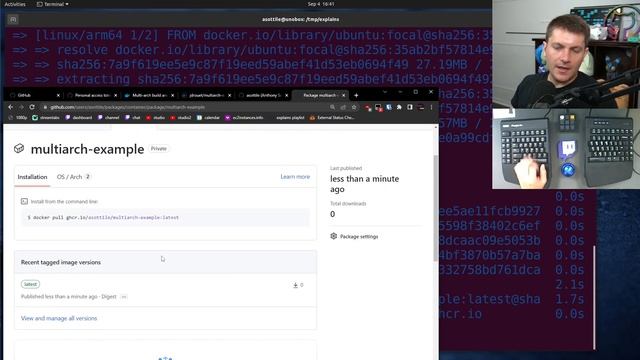
Task: Click the Package settings gear icon
Action: click(333, 236)
